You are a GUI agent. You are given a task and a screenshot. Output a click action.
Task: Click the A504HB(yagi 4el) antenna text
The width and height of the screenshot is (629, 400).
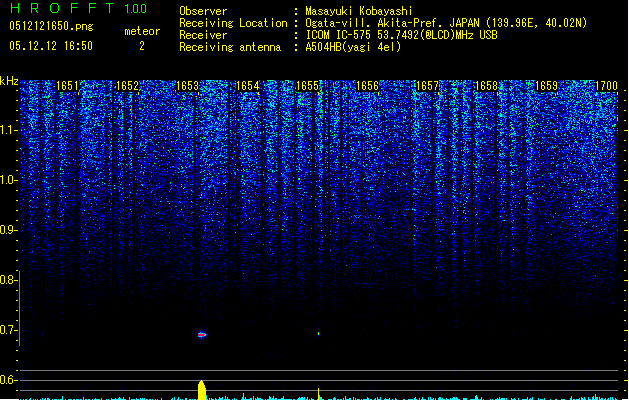pos(353,47)
